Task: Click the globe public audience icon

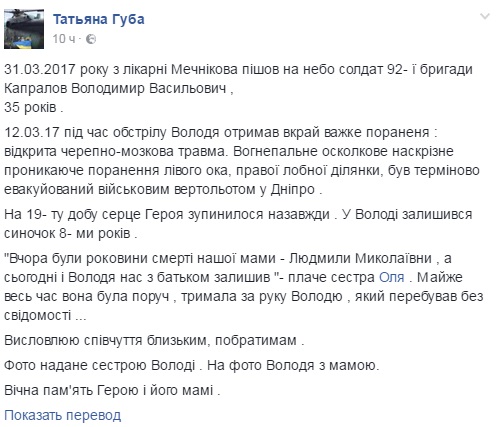Action: pyautogui.click(x=91, y=39)
